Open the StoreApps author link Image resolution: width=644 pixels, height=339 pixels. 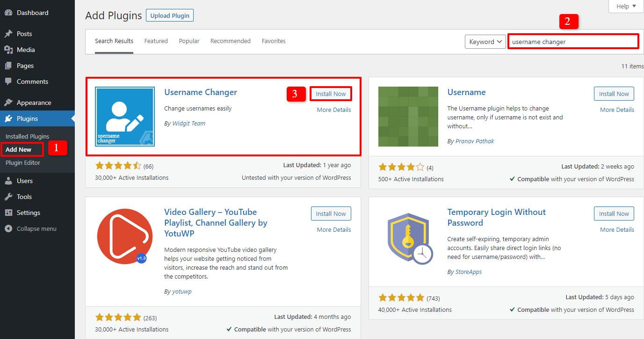(469, 272)
